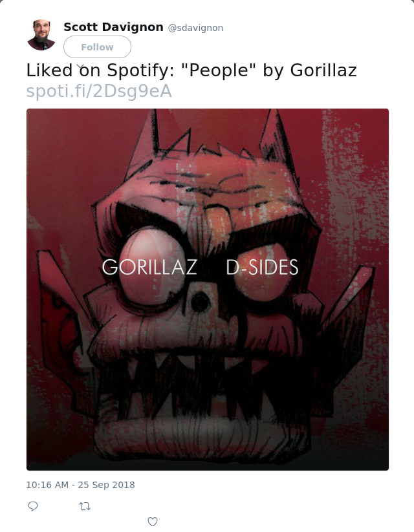Expand the tweet options chevron
The width and height of the screenshot is (414, 532).
tap(80, 66)
